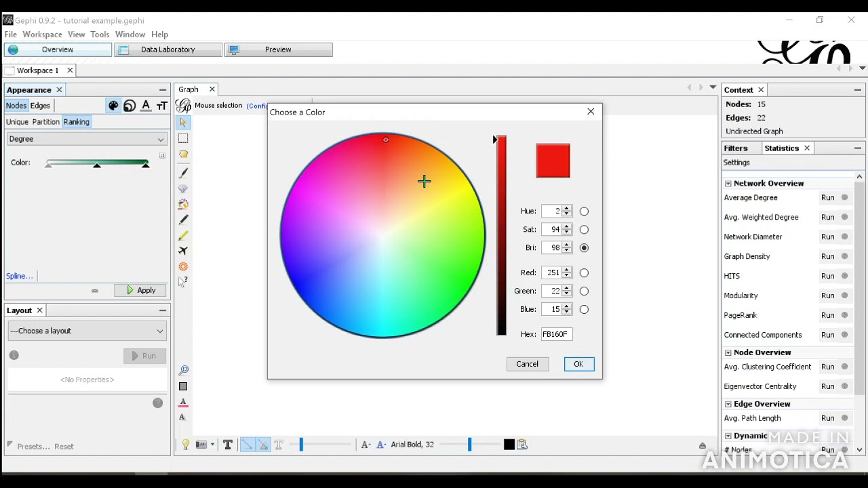
Task: Run the Modularity statistic
Action: (828, 296)
